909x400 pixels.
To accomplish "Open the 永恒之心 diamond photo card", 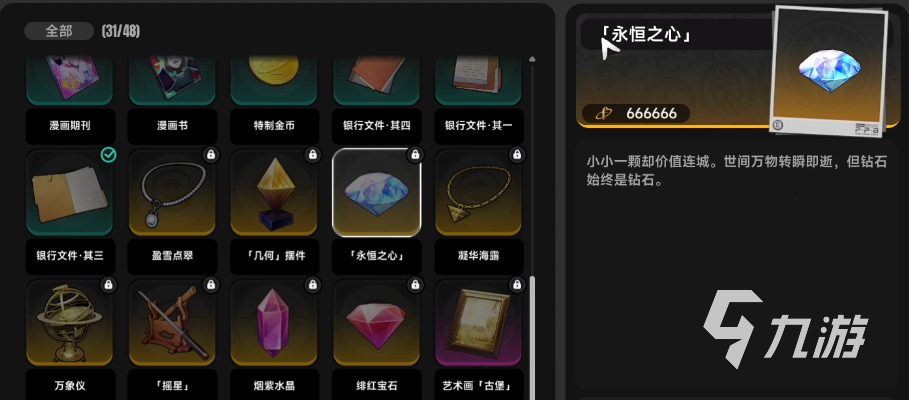I will point(830,71).
